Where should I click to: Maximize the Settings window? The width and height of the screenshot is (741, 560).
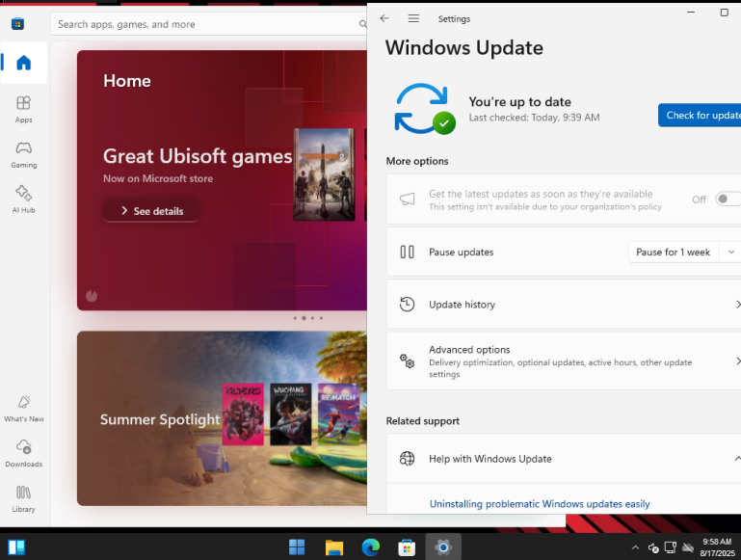click(724, 13)
